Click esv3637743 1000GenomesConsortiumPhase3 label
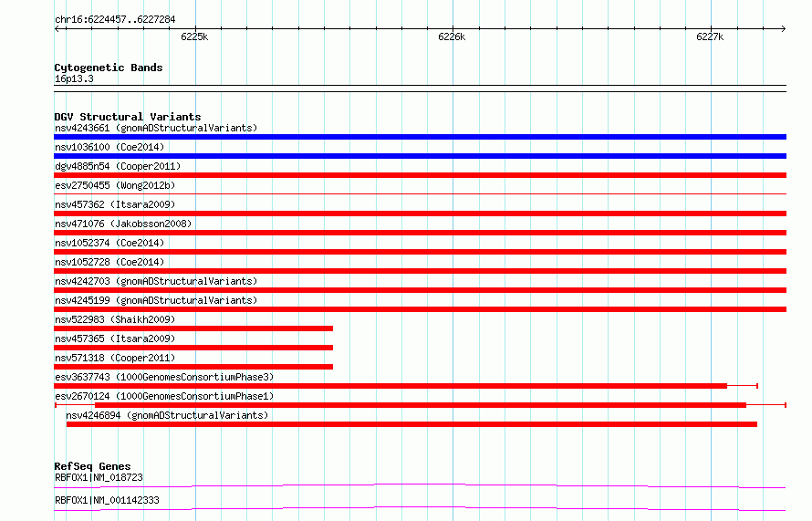The height and width of the screenshot is (521, 812). pyautogui.click(x=164, y=377)
